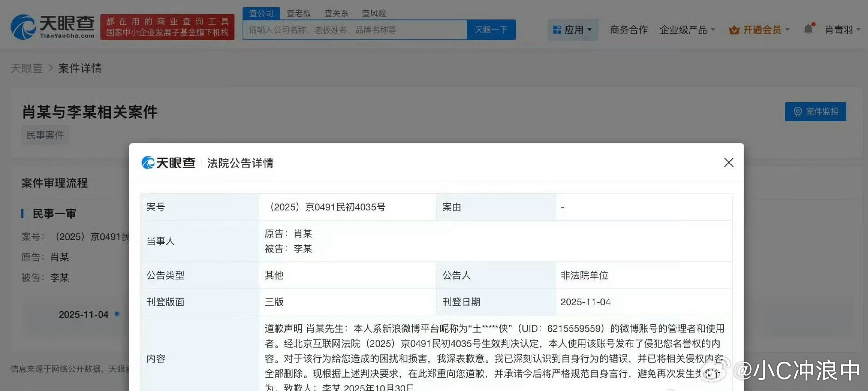
Task: Click the 三版 publication page value
Action: coord(274,302)
